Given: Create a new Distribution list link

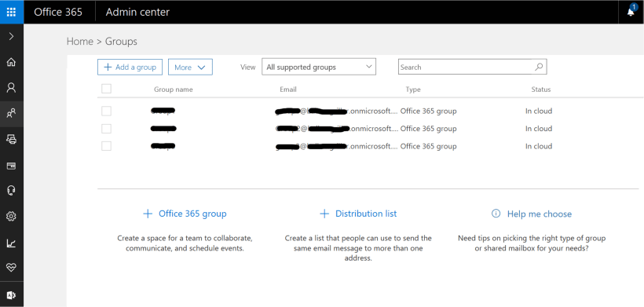Looking at the screenshot, I should click(x=366, y=214).
